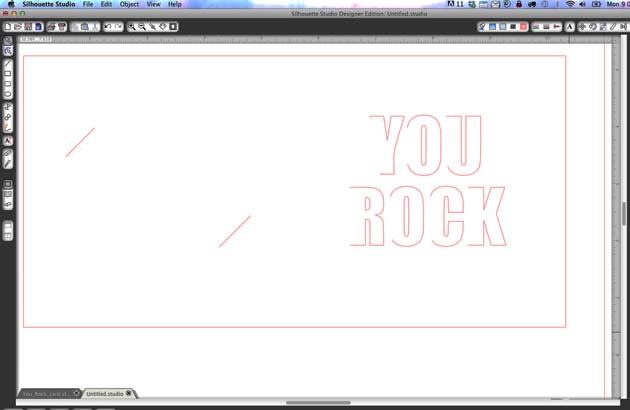Click the Undo arrow icon
This screenshot has width=630, height=410.
click(108, 27)
